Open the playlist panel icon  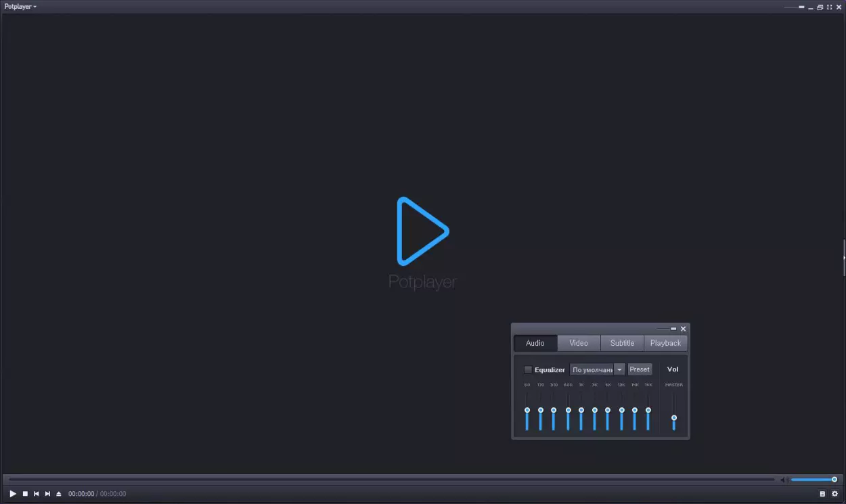(822, 494)
